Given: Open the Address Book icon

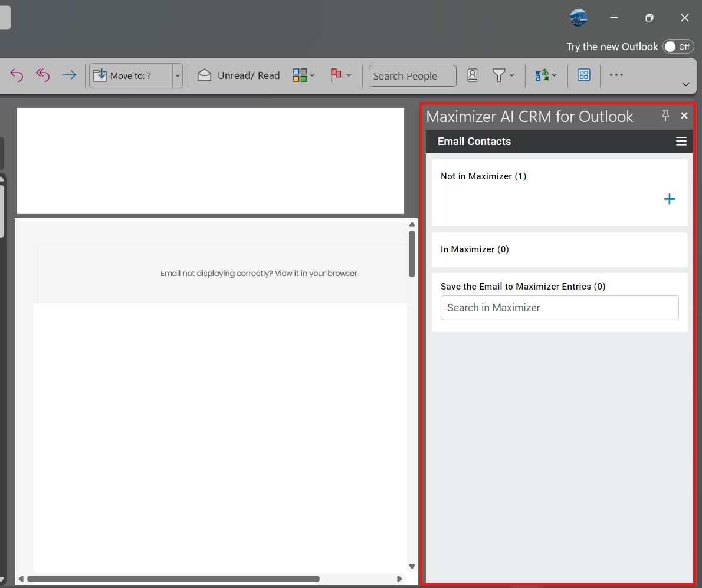Looking at the screenshot, I should click(473, 75).
